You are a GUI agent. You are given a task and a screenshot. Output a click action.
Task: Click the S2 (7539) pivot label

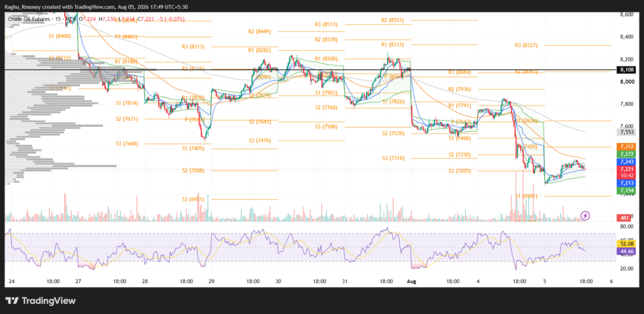(392, 133)
